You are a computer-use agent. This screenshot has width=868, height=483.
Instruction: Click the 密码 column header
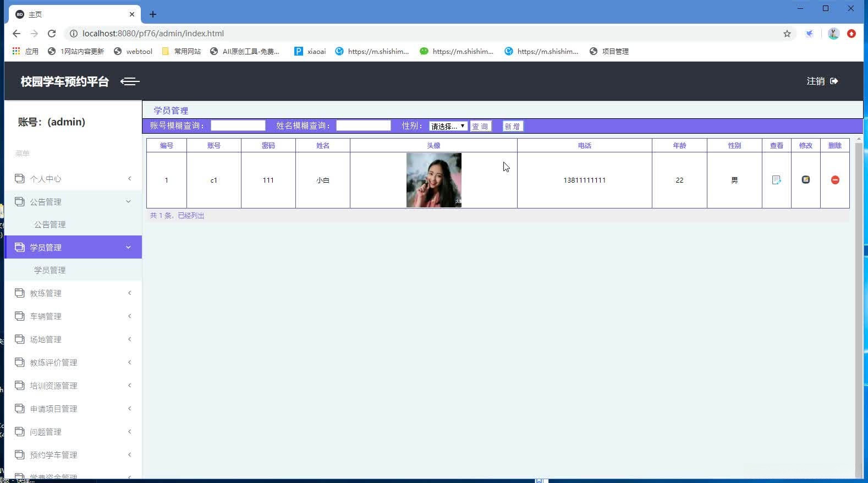(x=268, y=145)
